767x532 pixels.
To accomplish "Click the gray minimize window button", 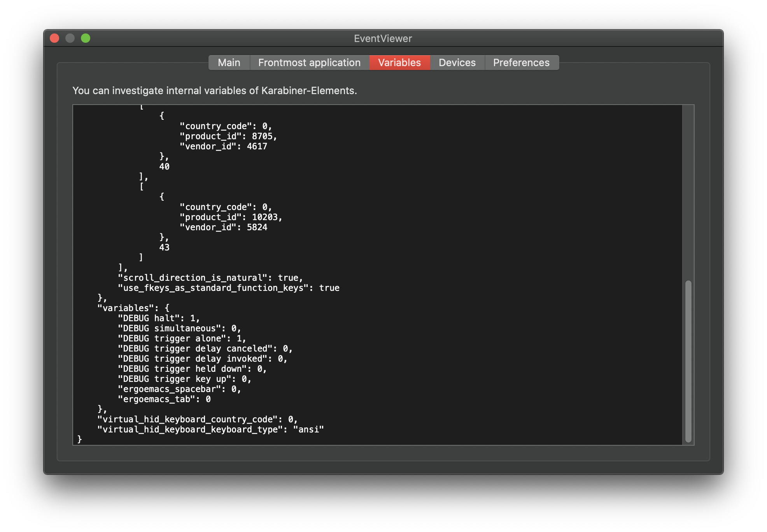I will (70, 38).
